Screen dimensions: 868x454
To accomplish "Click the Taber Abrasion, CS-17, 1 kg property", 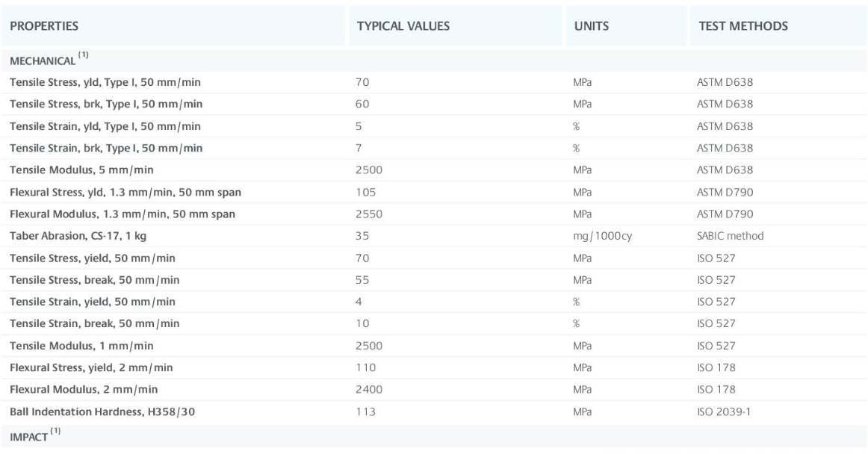I will 80,236.
